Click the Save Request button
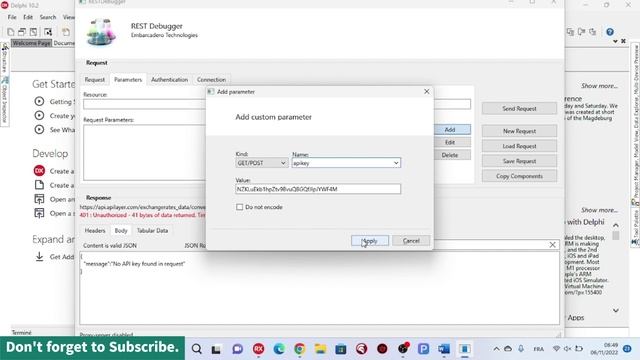640x360 pixels. coord(519,161)
